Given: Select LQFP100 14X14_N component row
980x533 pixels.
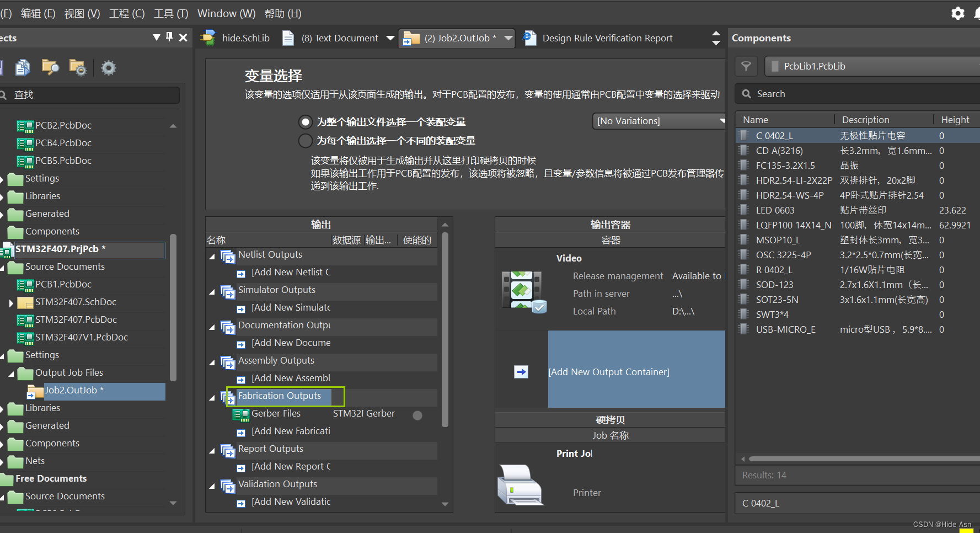Looking at the screenshot, I should (858, 225).
